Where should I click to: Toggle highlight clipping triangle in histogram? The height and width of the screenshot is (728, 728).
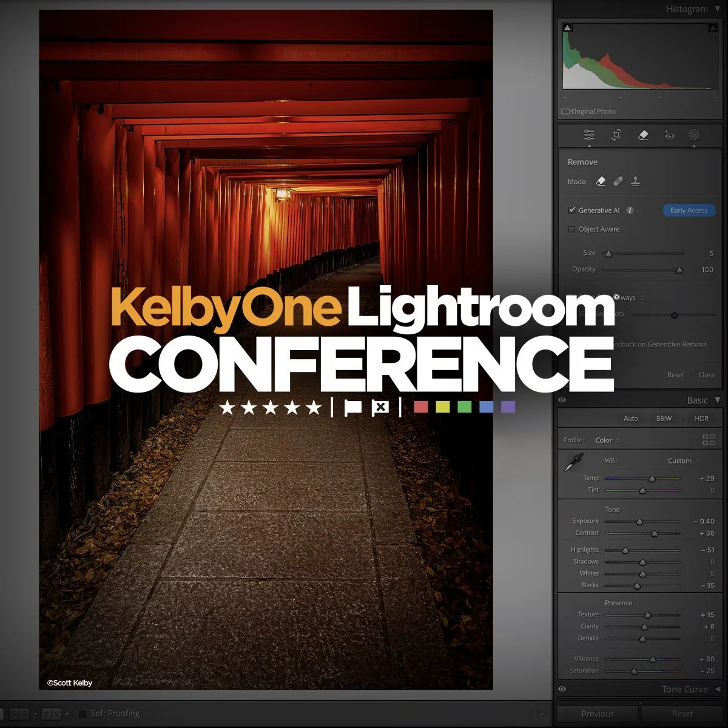[713, 28]
